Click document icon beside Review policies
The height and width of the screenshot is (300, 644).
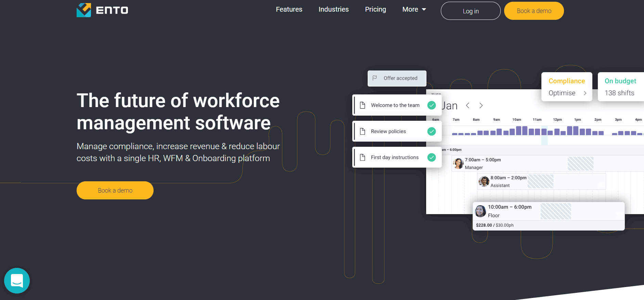(x=363, y=131)
